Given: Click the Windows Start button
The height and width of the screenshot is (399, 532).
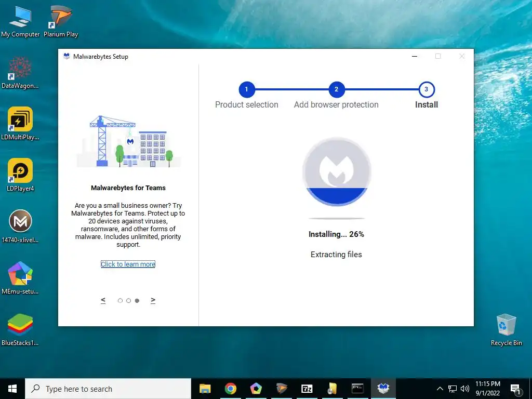Looking at the screenshot, I should pos(12,389).
